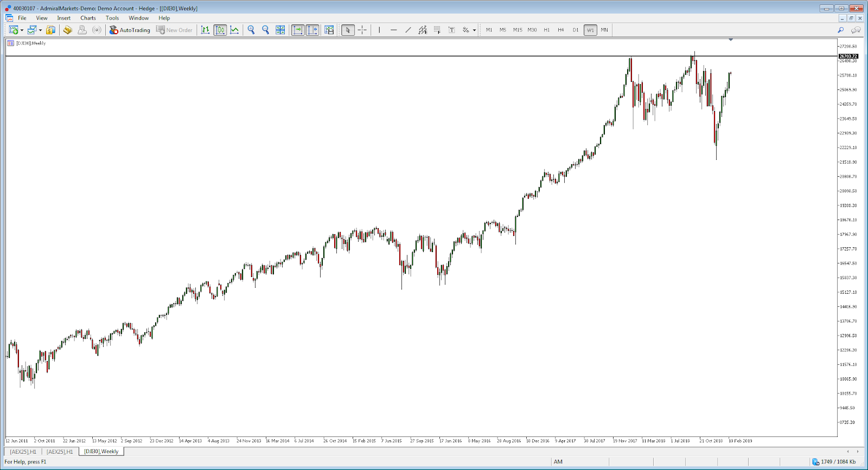Open the graphical objects dropdown arrow
868x470 pixels.
click(x=474, y=30)
